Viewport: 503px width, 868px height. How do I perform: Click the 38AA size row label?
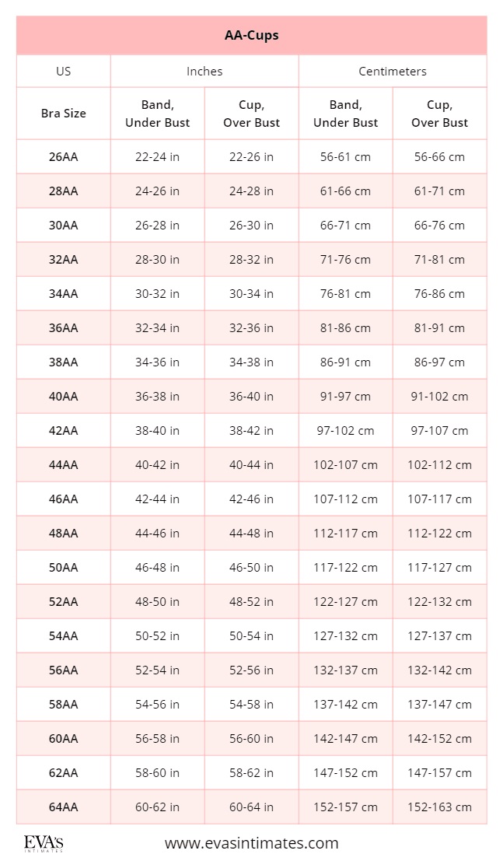pos(64,362)
